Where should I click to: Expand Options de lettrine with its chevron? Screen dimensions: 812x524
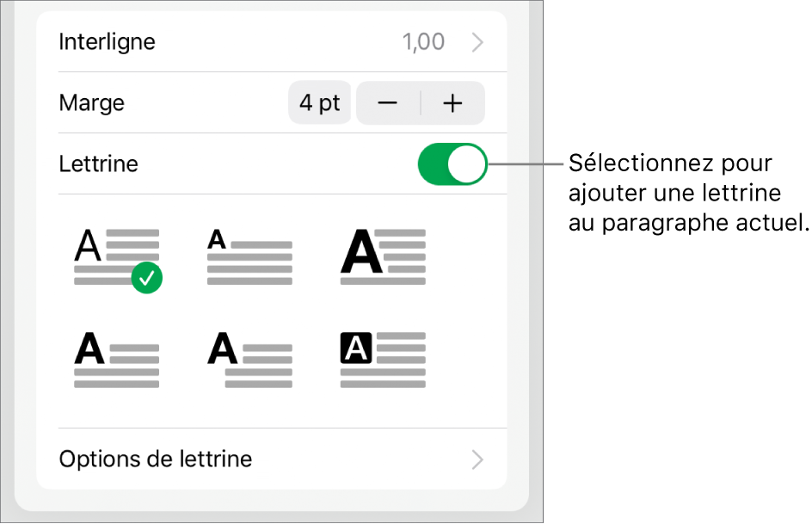(479, 459)
